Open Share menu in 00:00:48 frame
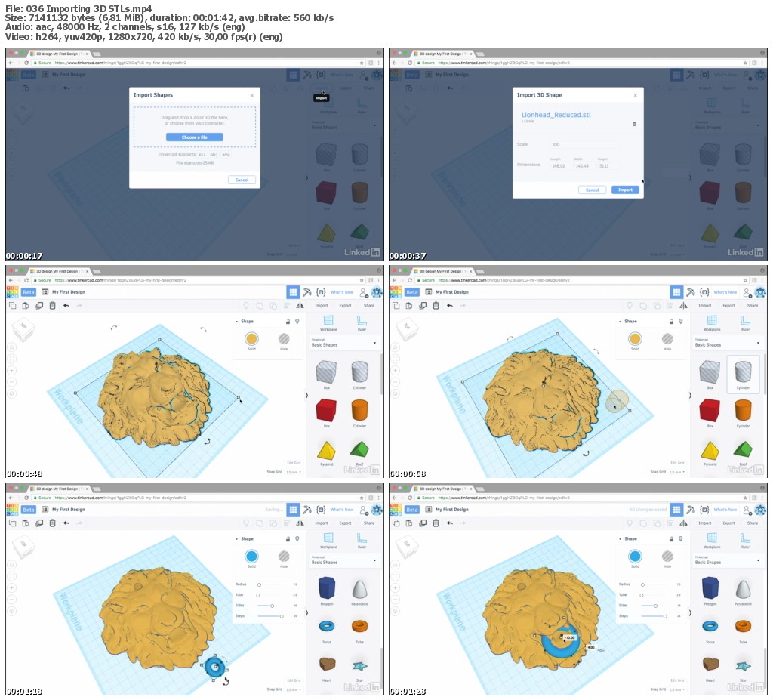 [x=368, y=306]
